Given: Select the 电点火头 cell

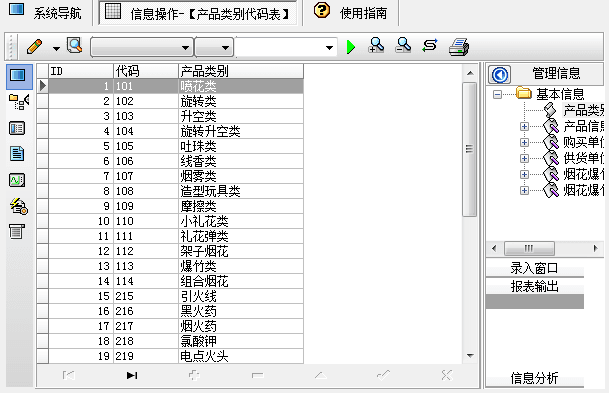Looking at the screenshot, I should (241, 356).
